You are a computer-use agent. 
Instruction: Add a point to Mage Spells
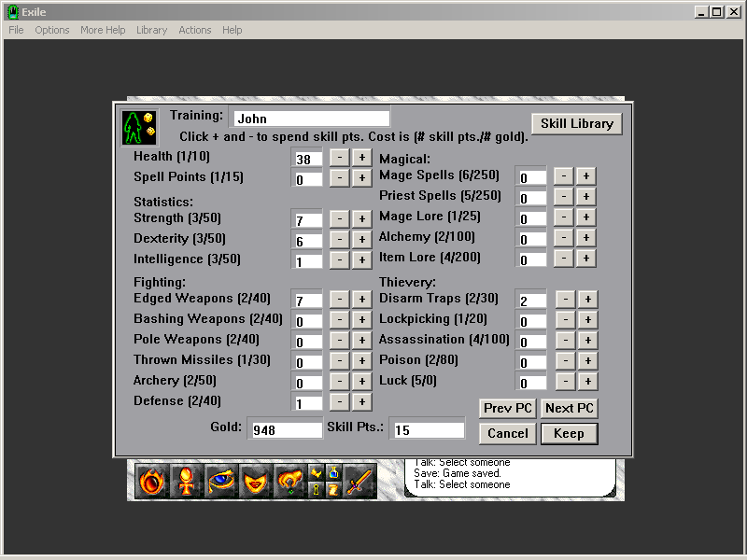pos(585,175)
